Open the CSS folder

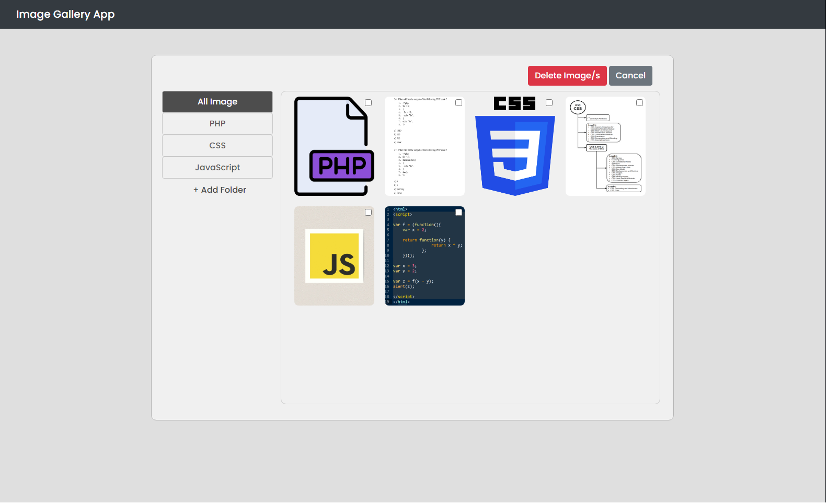(217, 146)
